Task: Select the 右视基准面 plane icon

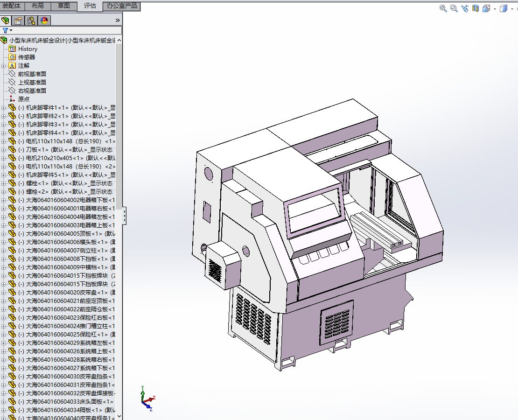Action: point(12,91)
